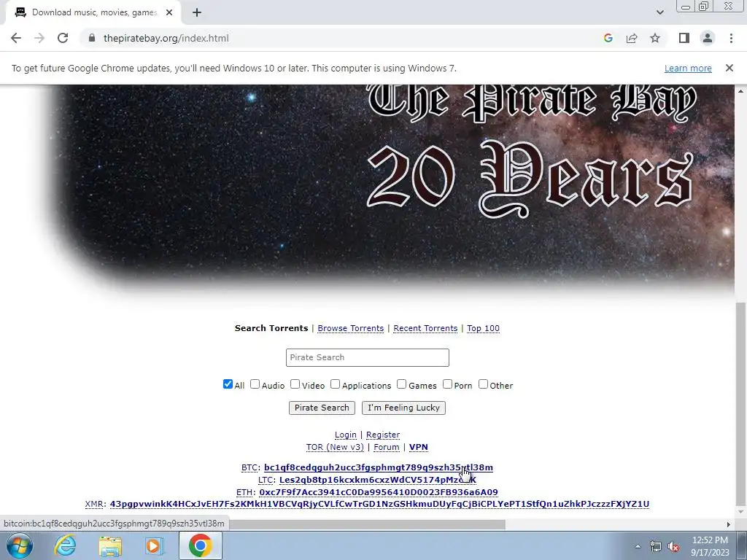
Task: Select the Search Torrents heading
Action: point(271,328)
